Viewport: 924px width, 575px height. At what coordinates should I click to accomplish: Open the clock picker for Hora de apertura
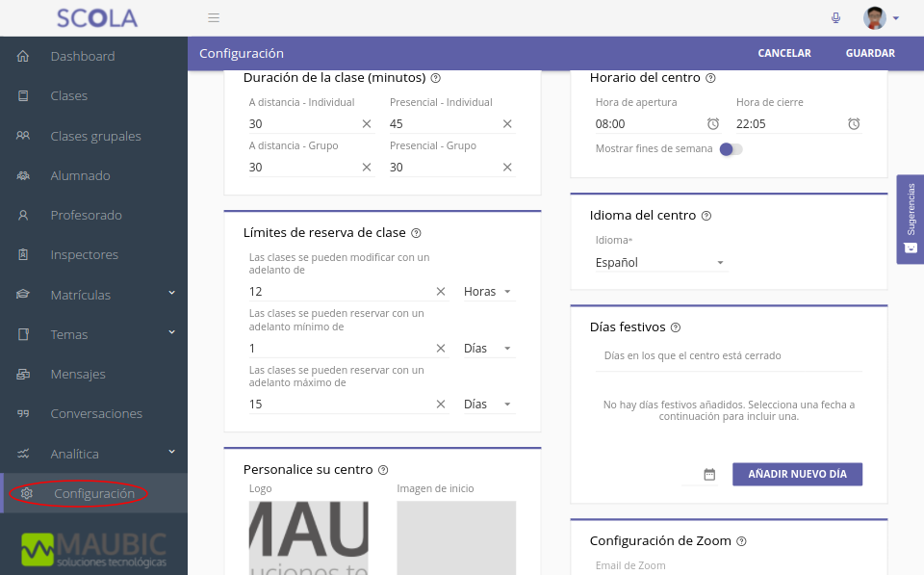(713, 124)
